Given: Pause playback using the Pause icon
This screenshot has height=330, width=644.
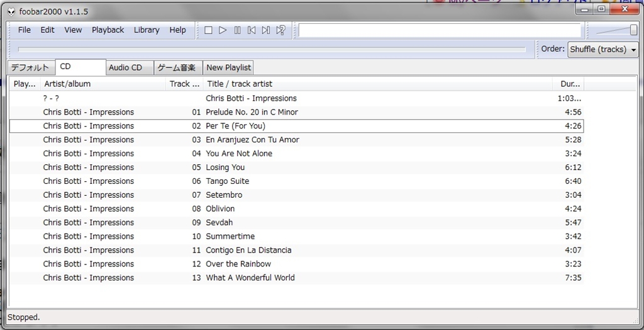Looking at the screenshot, I should (237, 30).
